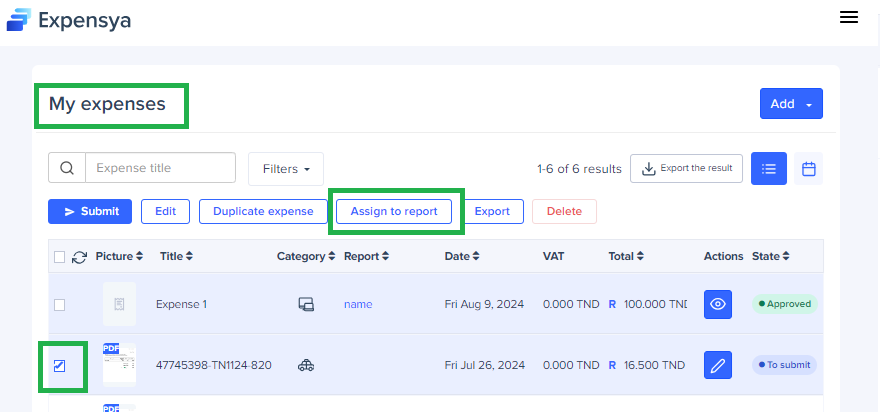
Task: Sort by the Date column header
Action: click(x=462, y=257)
